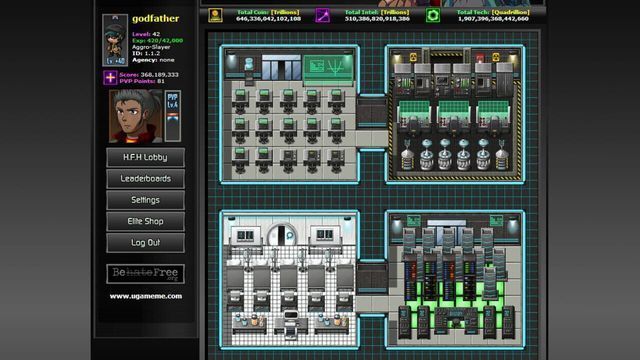Click the purple Total Intel icon

coord(322,16)
